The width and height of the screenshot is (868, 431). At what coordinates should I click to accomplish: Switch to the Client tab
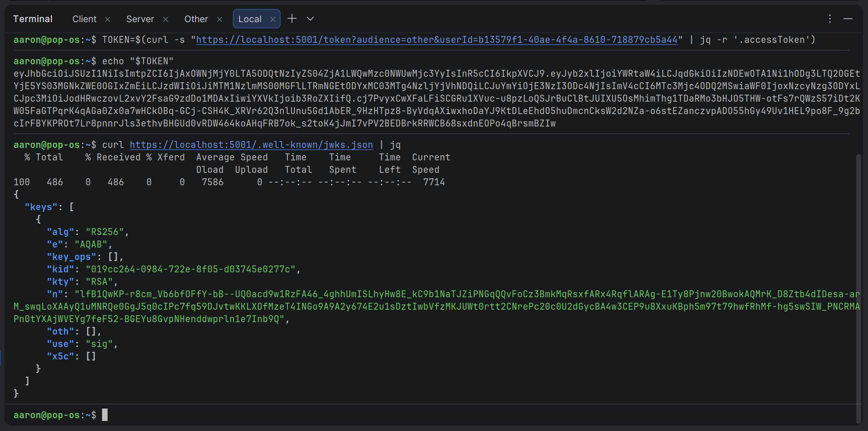click(84, 19)
